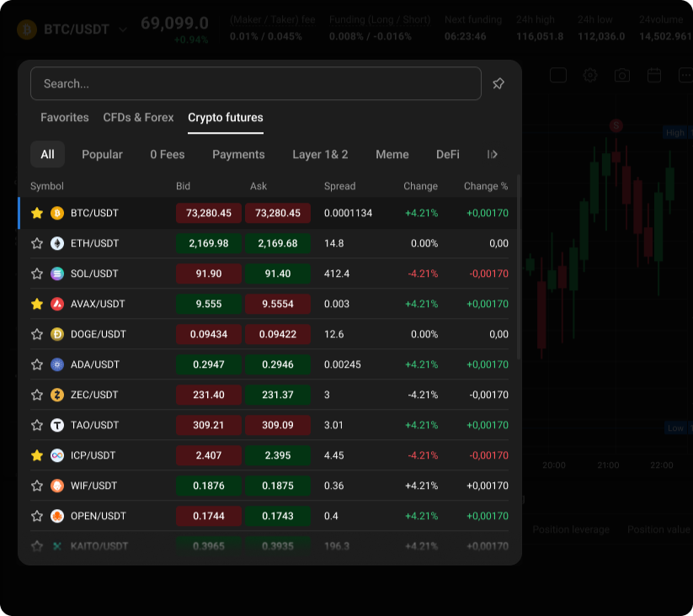Filter symbols by 0 Fees
The height and width of the screenshot is (616, 693).
point(166,154)
